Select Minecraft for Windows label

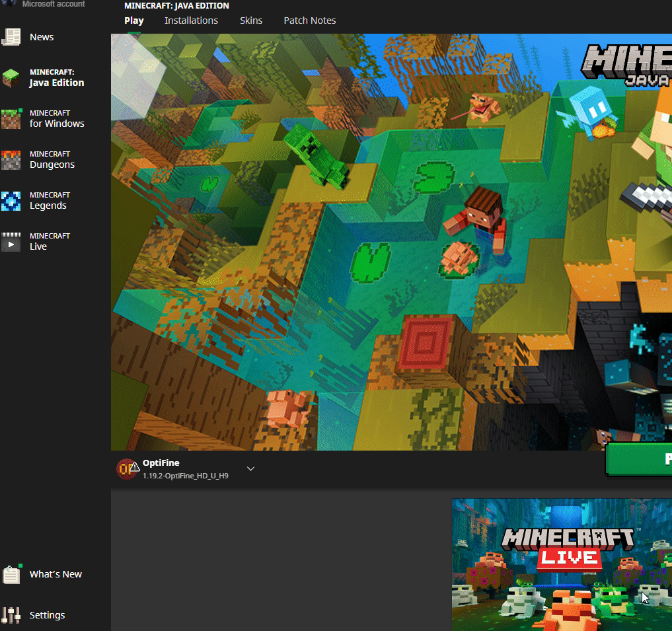(57, 119)
